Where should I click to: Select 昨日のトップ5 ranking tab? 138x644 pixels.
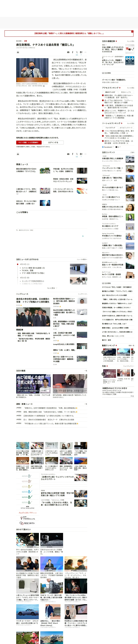(x=126, y=92)
